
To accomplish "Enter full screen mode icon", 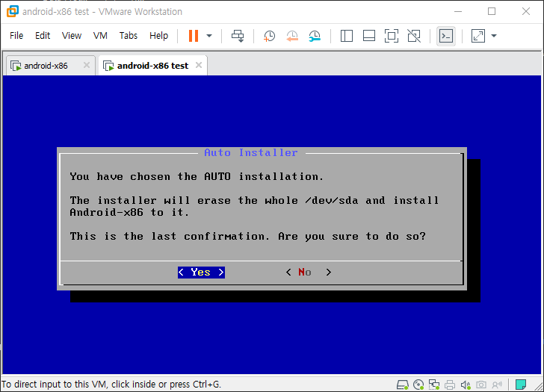I will pyautogui.click(x=392, y=36).
